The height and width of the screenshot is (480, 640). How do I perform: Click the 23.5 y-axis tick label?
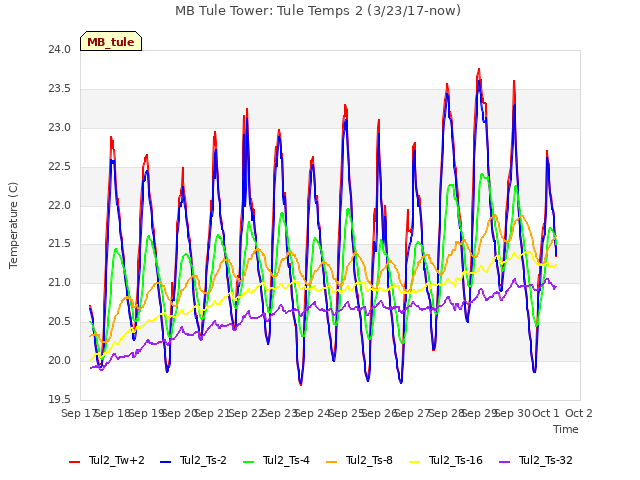(x=60, y=89)
